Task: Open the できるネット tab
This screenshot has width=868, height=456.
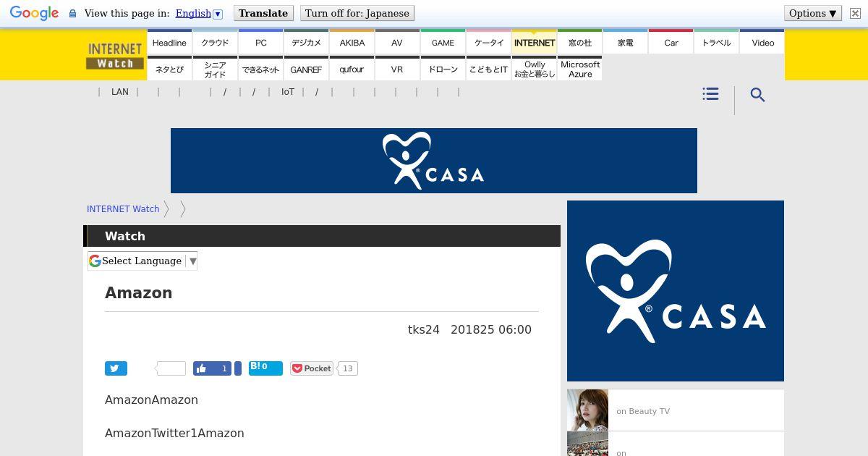Action: (x=260, y=69)
